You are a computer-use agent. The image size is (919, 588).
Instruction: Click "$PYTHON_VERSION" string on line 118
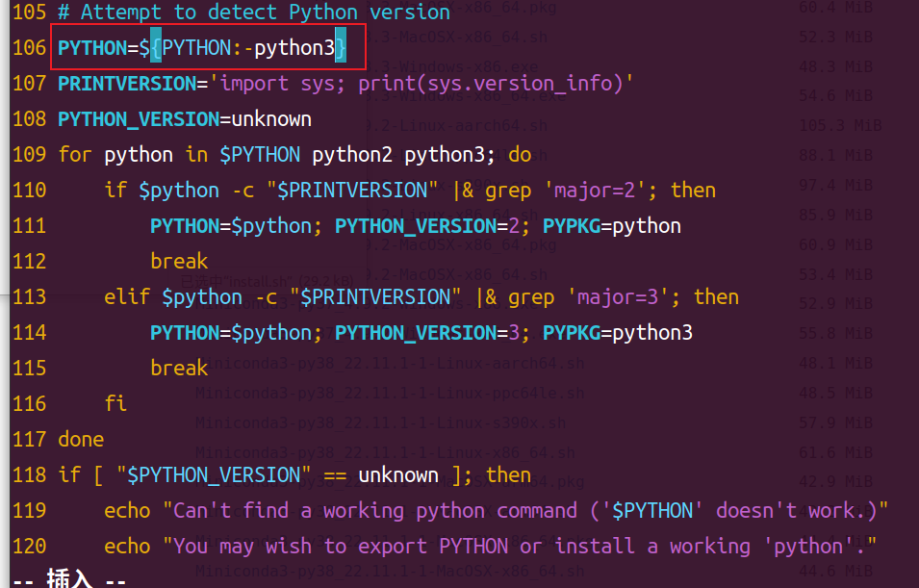click(214, 474)
